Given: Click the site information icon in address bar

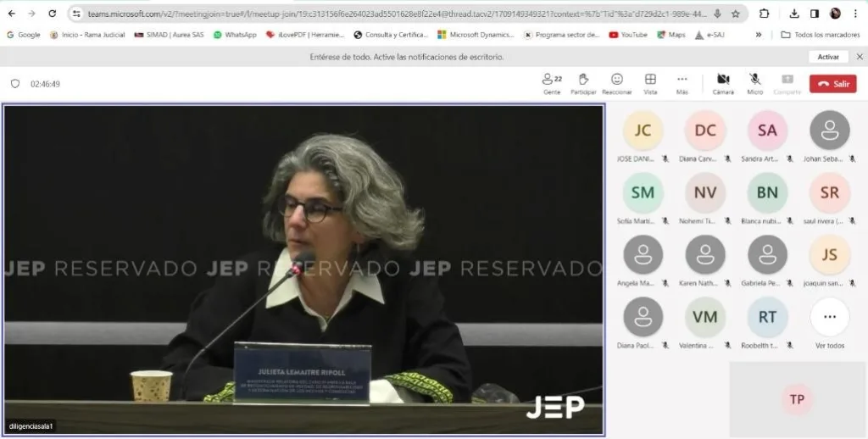Looking at the screenshot, I should click(77, 14).
